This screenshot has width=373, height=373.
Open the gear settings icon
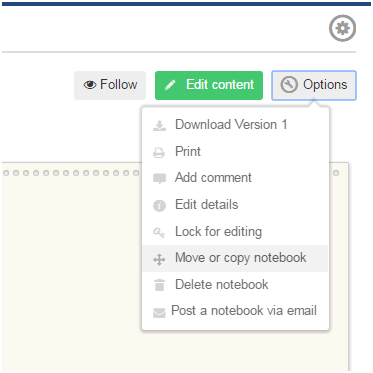point(342,28)
